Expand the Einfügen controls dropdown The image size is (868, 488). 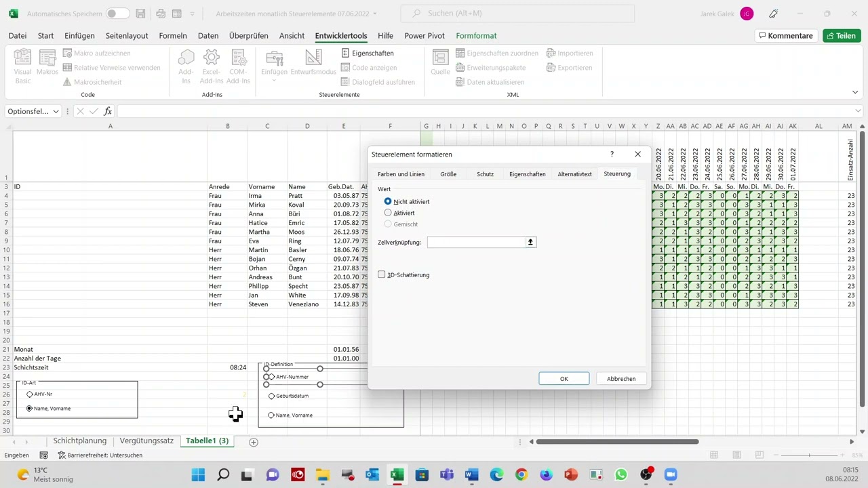coord(275,81)
